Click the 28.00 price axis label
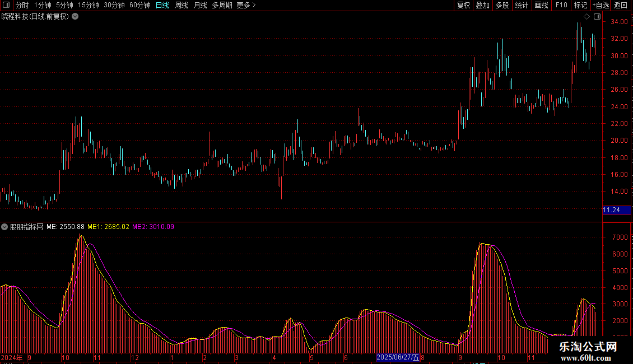 pos(619,73)
